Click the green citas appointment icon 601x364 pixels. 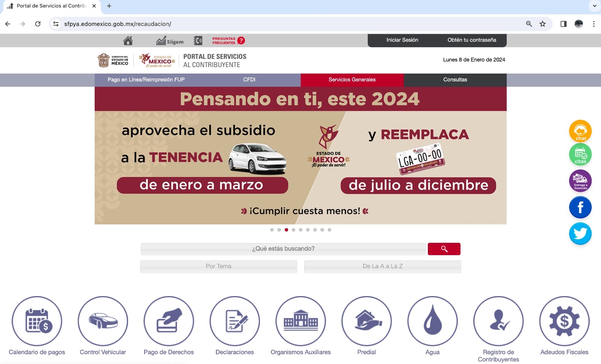coord(580,155)
